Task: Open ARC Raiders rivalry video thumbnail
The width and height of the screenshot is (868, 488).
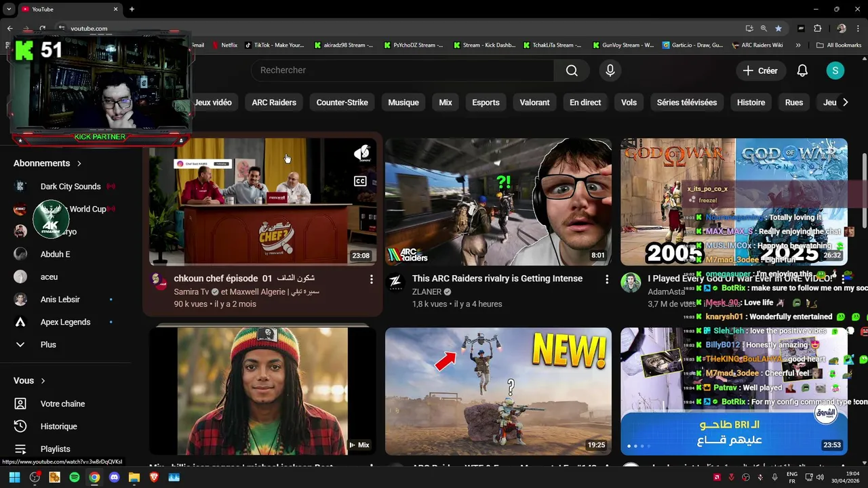Action: coord(498,202)
